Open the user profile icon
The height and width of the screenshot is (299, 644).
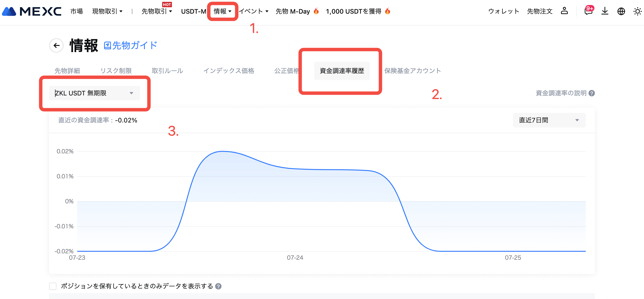[564, 11]
